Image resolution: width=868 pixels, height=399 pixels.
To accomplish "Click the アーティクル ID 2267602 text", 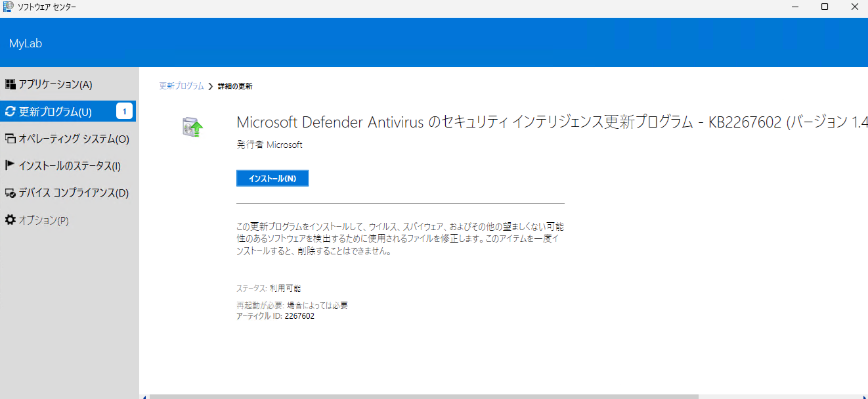I will 275,316.
